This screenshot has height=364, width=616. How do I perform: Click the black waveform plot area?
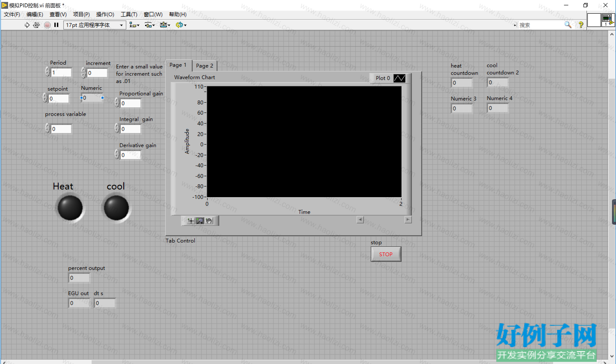pyautogui.click(x=304, y=142)
